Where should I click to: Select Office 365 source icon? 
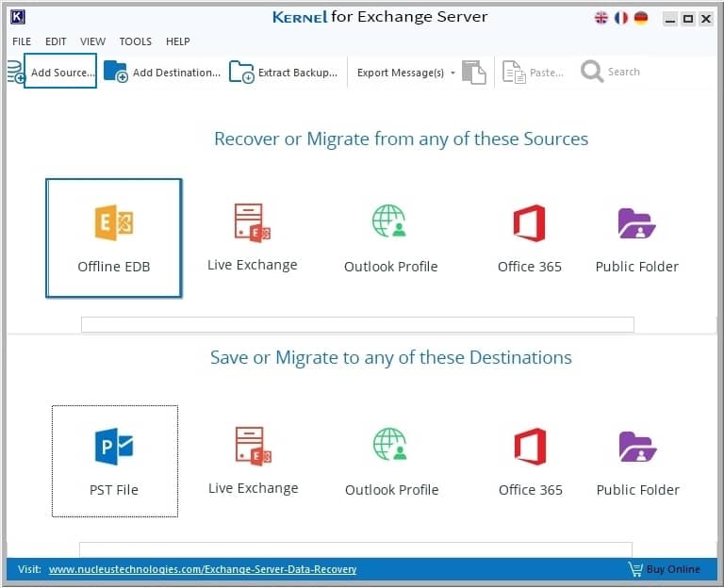point(529,223)
